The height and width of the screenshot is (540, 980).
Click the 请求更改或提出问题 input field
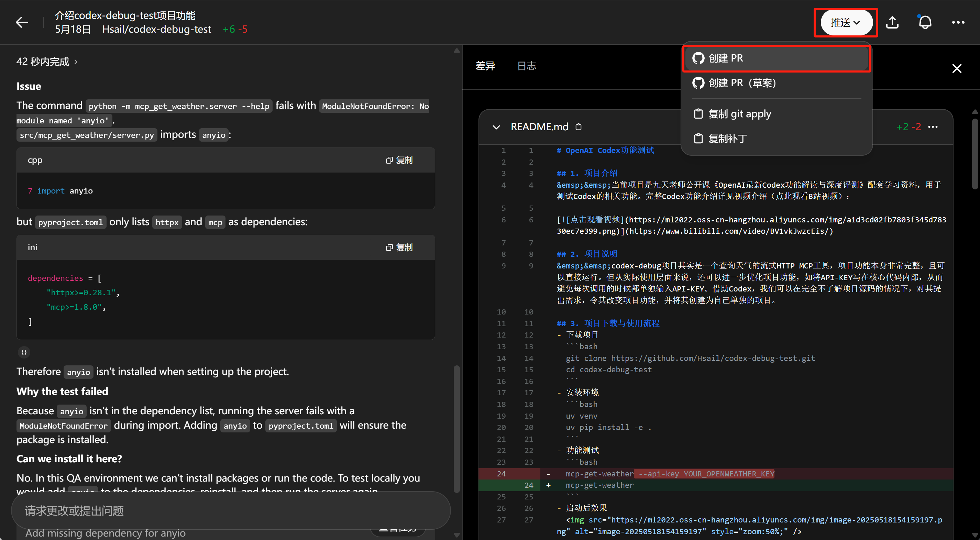tap(228, 511)
